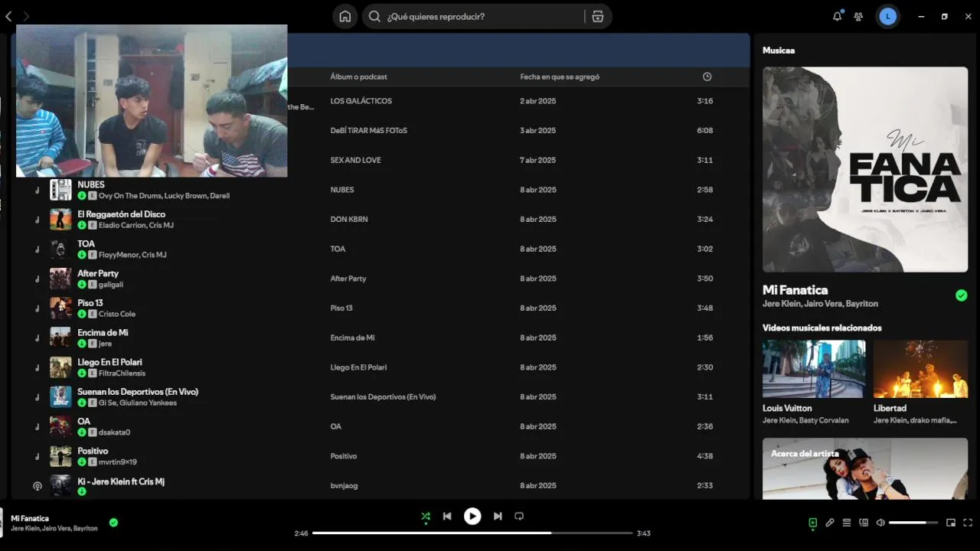This screenshot has height=551, width=980.
Task: Select the Encima de Mi track
Action: click(x=103, y=333)
